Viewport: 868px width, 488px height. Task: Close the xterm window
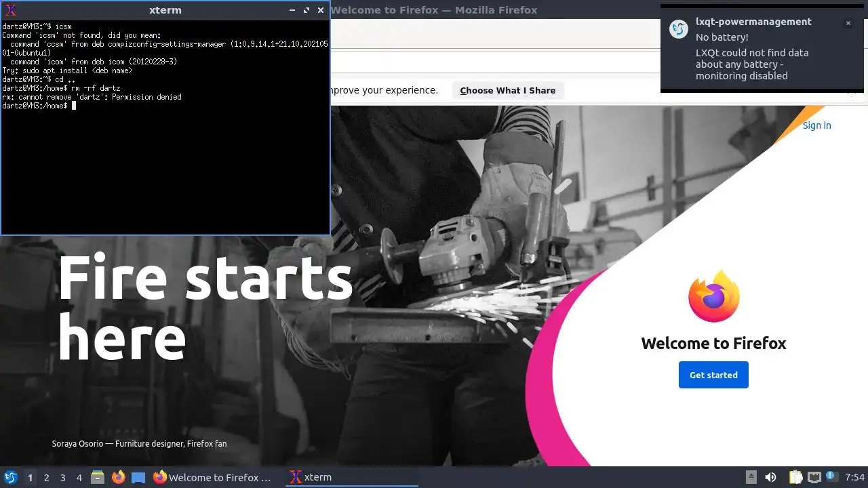tap(321, 10)
